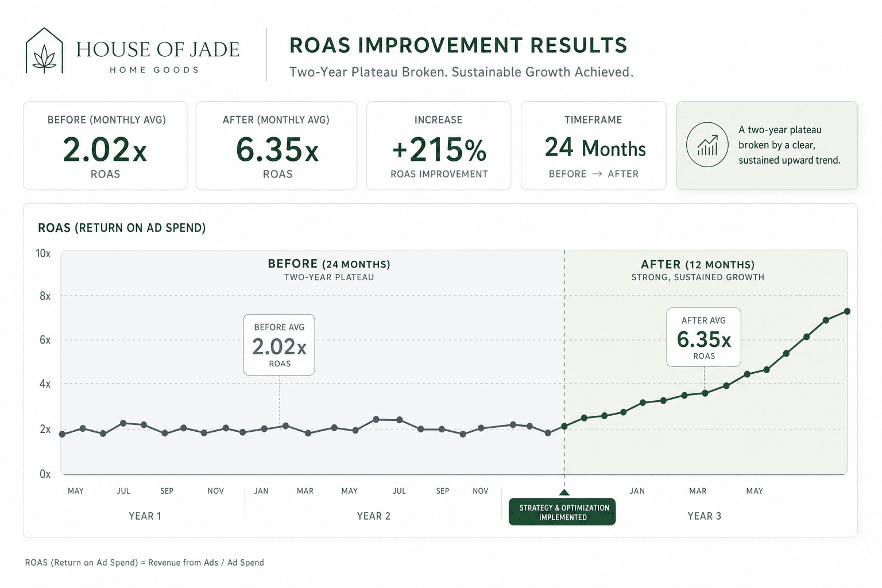This screenshot has width=882, height=588.
Task: Click the first data point in Year 1
Action: pos(62,434)
